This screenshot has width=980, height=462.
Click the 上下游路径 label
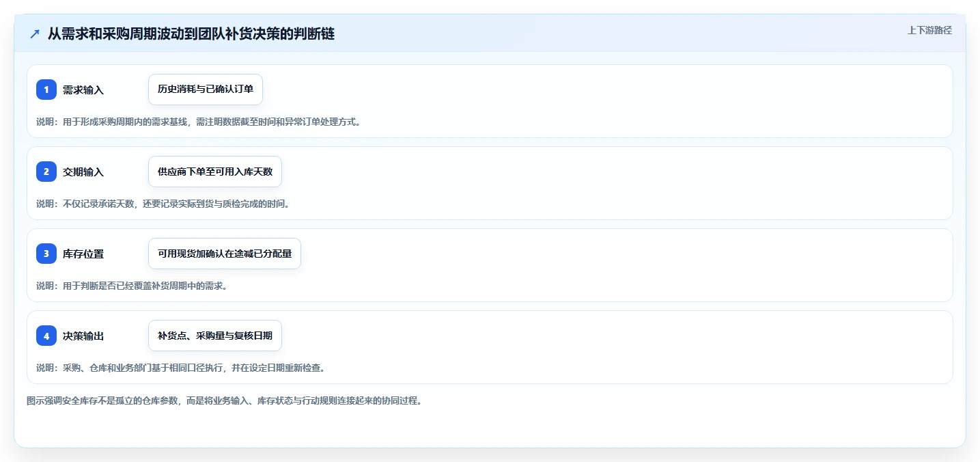929,30
